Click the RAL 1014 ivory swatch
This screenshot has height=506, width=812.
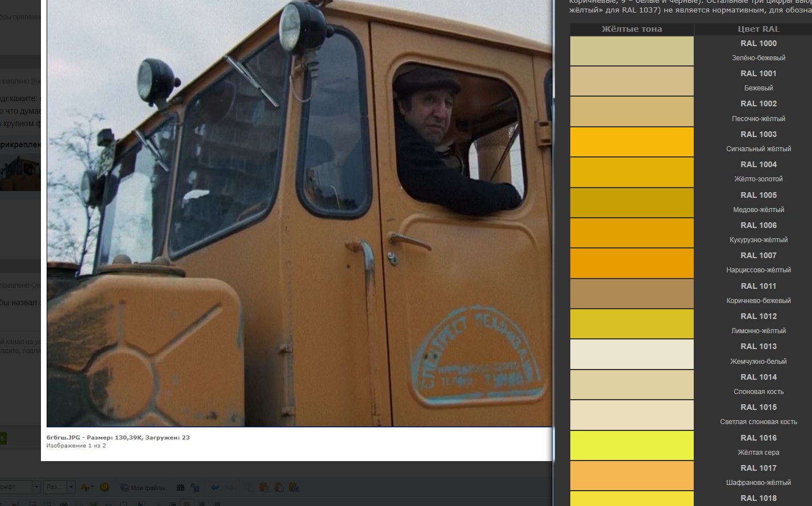point(632,385)
